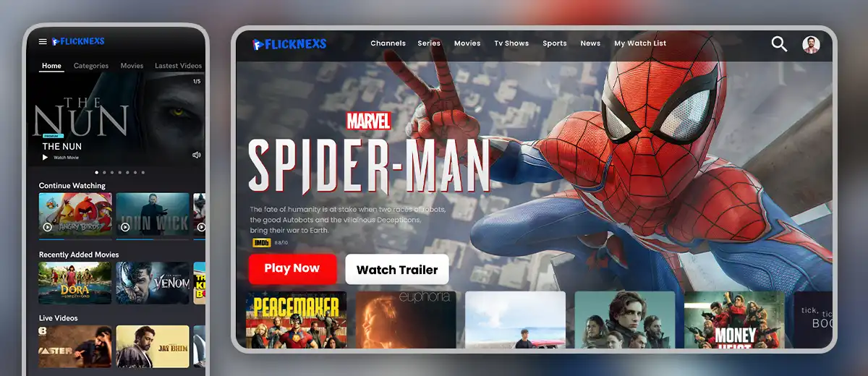Open the hamburger menu on mobile app
This screenshot has width=868, height=376.
click(x=43, y=42)
